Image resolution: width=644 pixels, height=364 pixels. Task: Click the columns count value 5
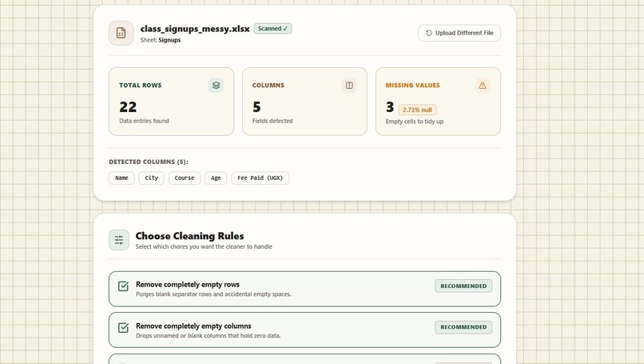click(256, 107)
